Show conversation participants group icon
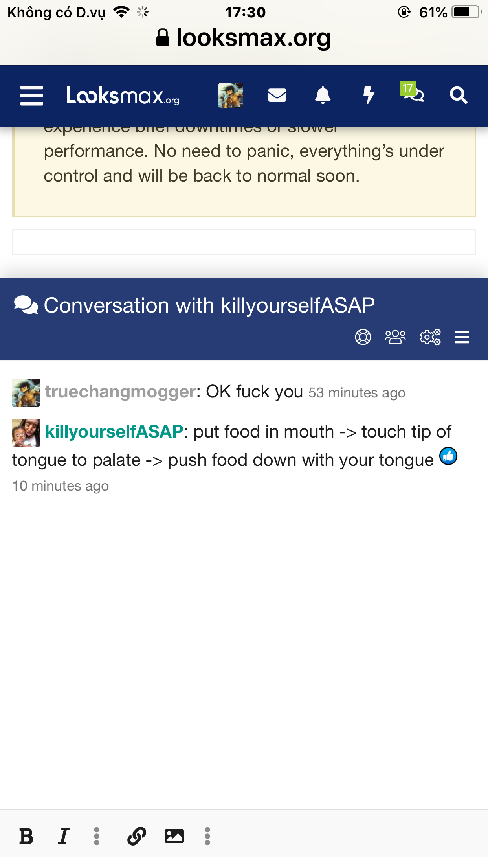This screenshot has height=868, width=488. 395,337
